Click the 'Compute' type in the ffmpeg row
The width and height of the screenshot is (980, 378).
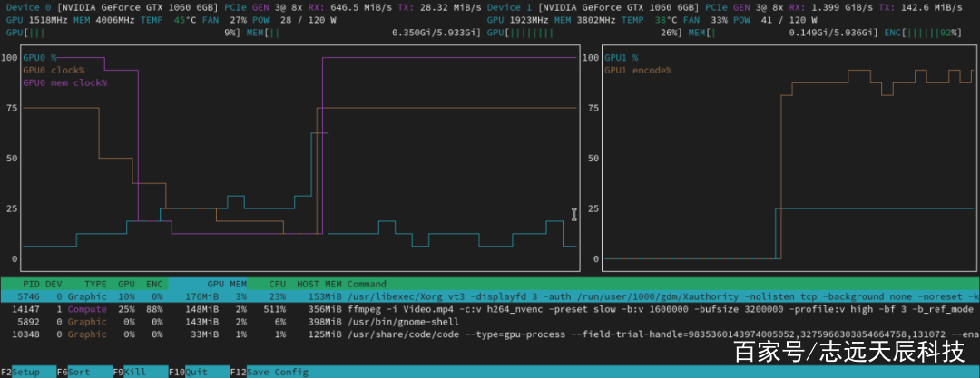(x=87, y=308)
